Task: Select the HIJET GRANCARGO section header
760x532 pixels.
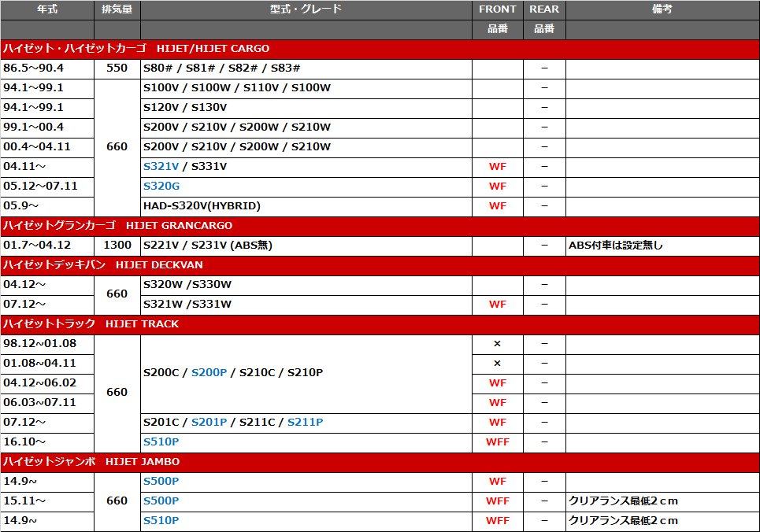Action: pyautogui.click(x=380, y=226)
